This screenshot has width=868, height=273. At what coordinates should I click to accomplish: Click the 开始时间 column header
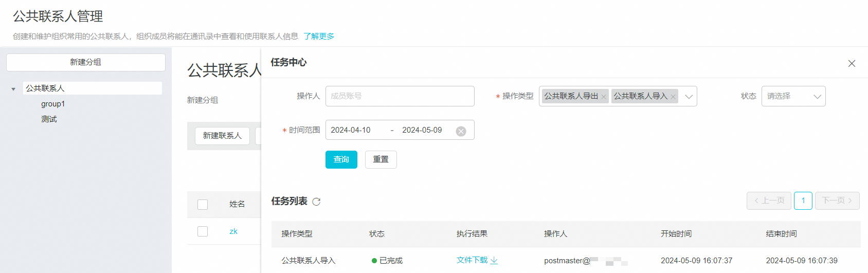(676, 234)
